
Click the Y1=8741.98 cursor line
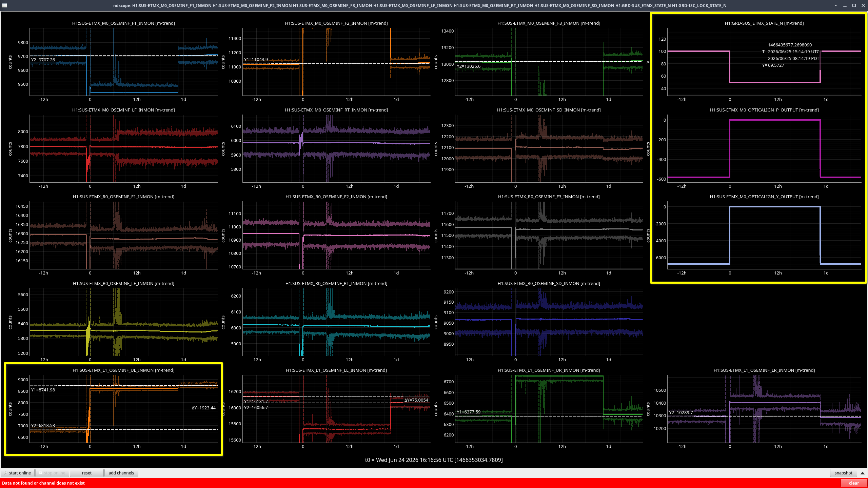point(124,385)
